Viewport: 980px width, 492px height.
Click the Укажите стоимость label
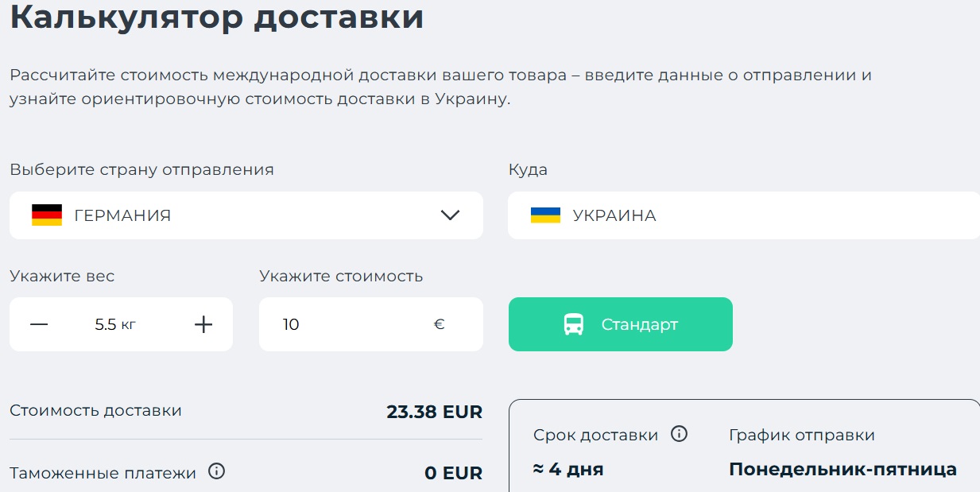[341, 276]
